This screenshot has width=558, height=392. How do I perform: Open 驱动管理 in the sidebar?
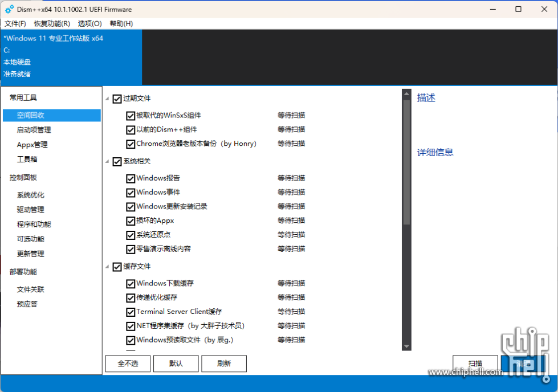(31, 210)
